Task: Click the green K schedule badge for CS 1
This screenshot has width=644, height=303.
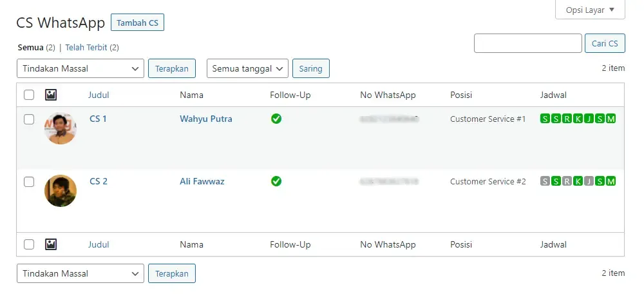Action: coord(578,119)
